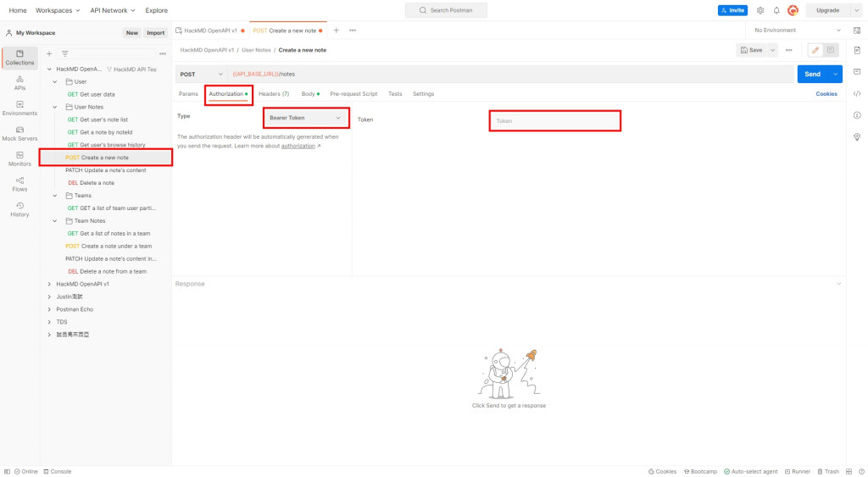
Task: Open the environment quick look icon
Action: pos(857,31)
